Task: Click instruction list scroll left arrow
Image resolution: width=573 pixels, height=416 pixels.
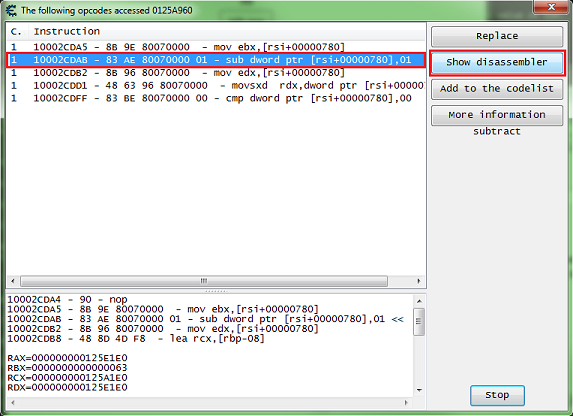Action: (13, 281)
